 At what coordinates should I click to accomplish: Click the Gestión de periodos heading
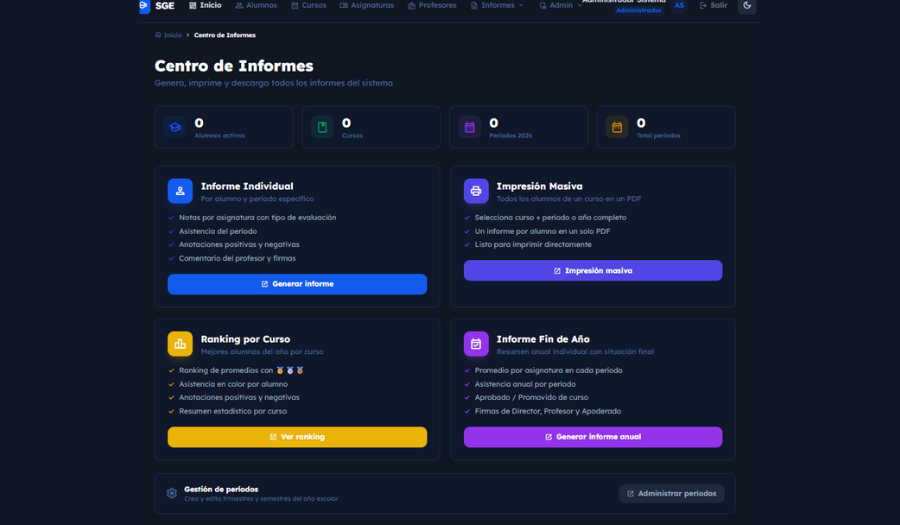pos(221,489)
